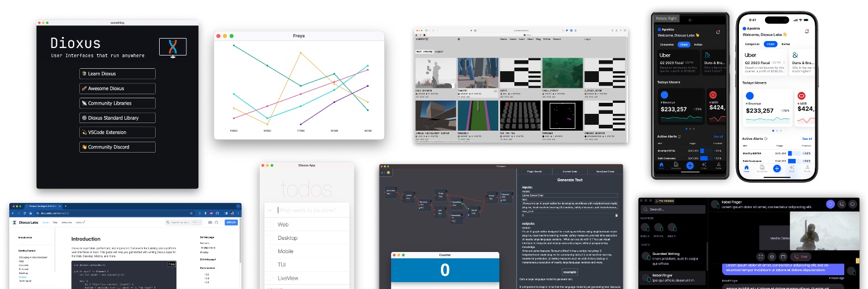Open Community Libraries button

pyautogui.click(x=117, y=103)
